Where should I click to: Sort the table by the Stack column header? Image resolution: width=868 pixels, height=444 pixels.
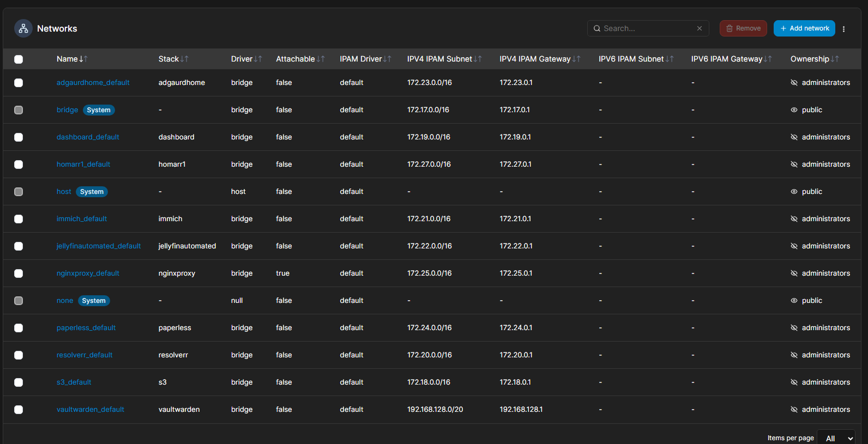[x=169, y=59]
